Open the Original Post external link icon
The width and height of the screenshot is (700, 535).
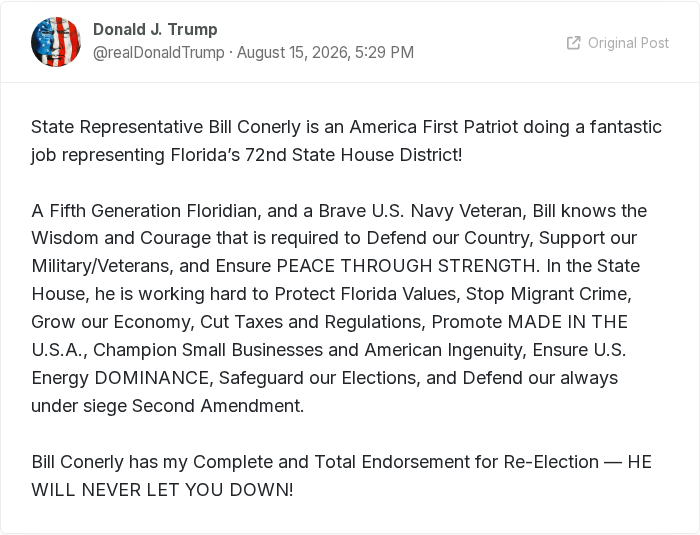coord(574,43)
